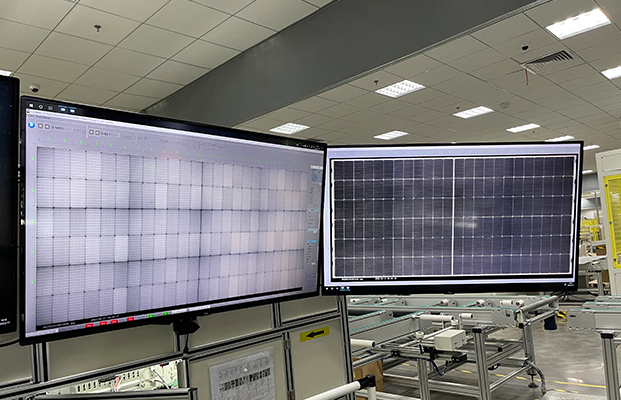Click leftmost red indicator in left monitor status bar
This screenshot has height=400, width=621.
tap(89, 326)
